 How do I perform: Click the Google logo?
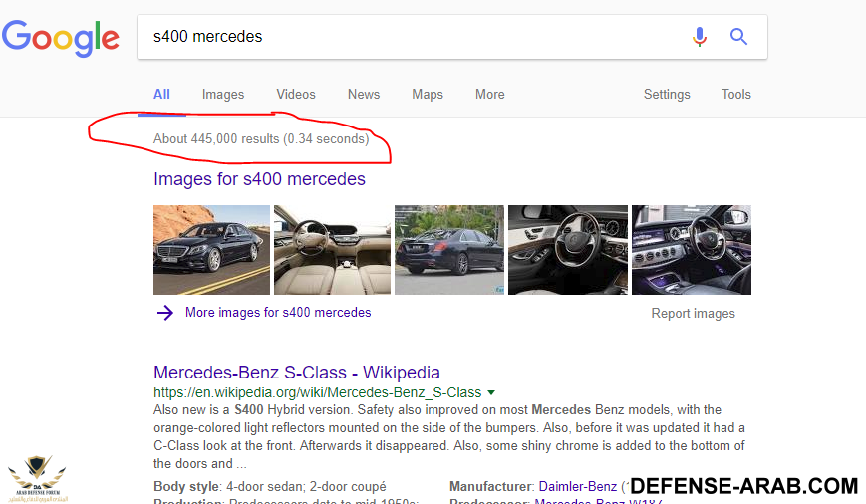60,38
